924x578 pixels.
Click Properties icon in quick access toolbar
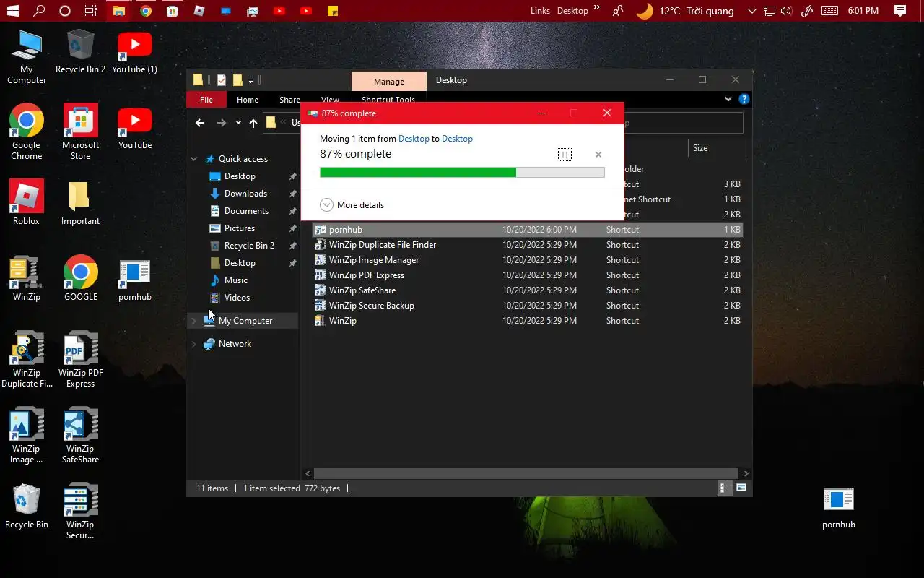[222, 80]
